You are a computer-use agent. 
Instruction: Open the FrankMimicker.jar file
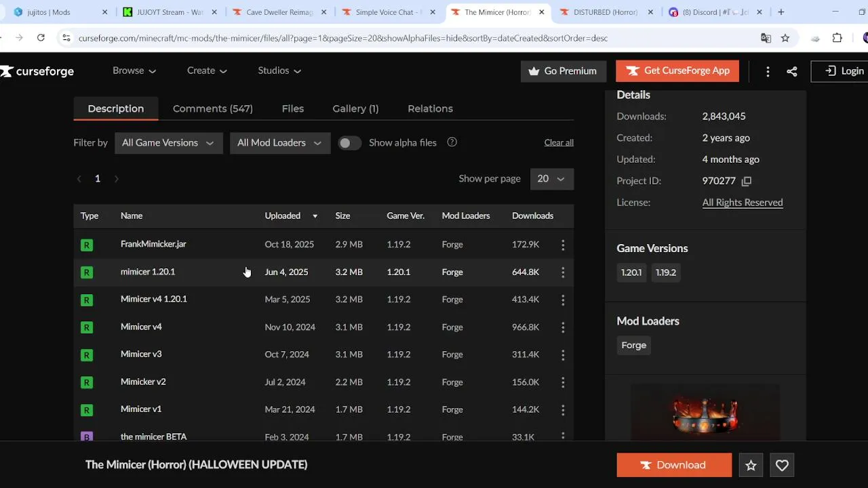pos(153,244)
